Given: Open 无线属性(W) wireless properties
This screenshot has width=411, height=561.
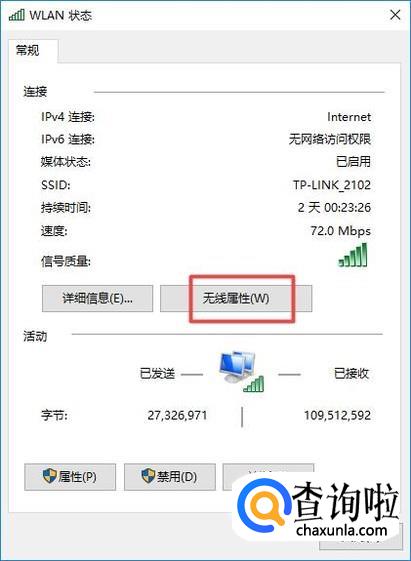Looking at the screenshot, I should tap(236, 298).
